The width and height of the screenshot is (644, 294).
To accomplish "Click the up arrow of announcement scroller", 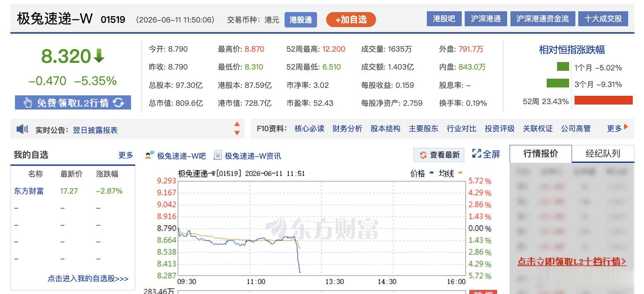I will 237,124.
